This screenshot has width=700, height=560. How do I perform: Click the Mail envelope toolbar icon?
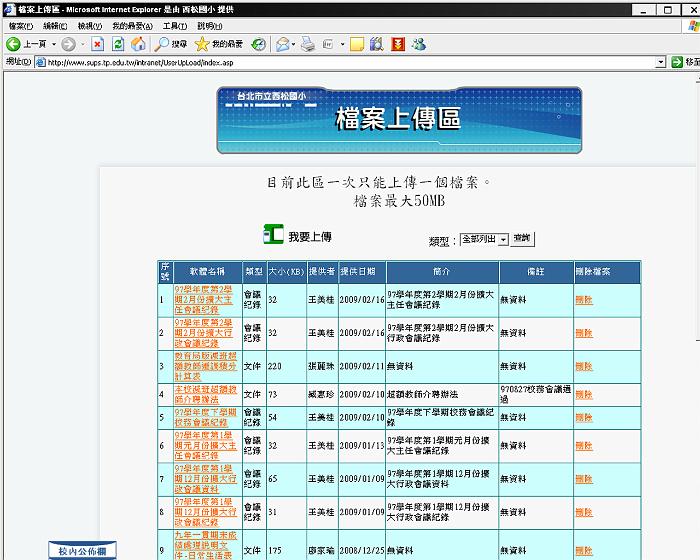pyautogui.click(x=283, y=44)
